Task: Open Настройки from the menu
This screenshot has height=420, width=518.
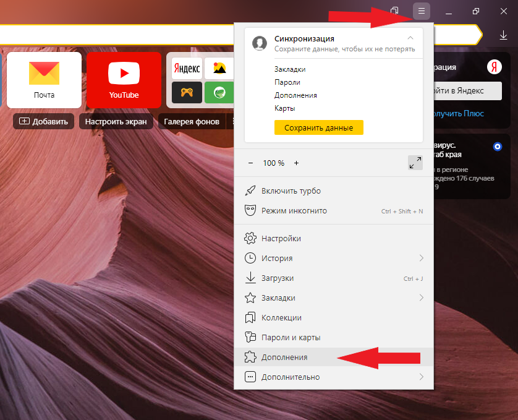Action: [281, 238]
